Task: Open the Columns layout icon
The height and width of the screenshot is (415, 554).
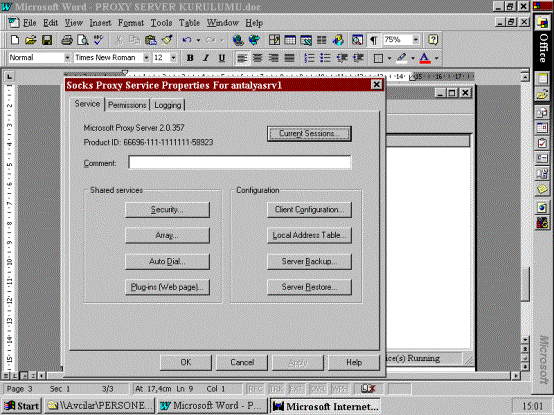Action: (322, 40)
